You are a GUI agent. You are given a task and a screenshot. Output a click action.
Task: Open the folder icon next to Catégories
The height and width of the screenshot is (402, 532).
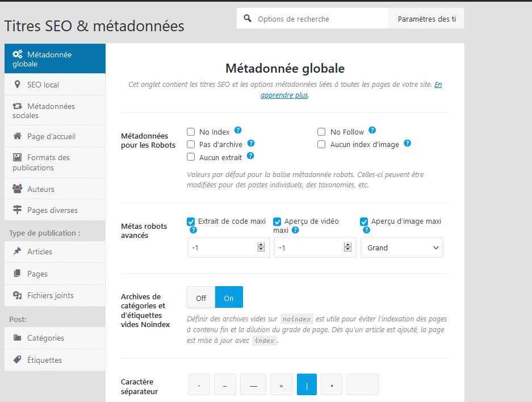tap(18, 338)
